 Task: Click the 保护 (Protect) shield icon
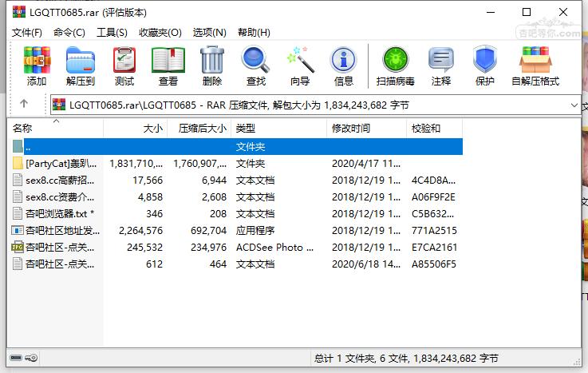[485, 59]
